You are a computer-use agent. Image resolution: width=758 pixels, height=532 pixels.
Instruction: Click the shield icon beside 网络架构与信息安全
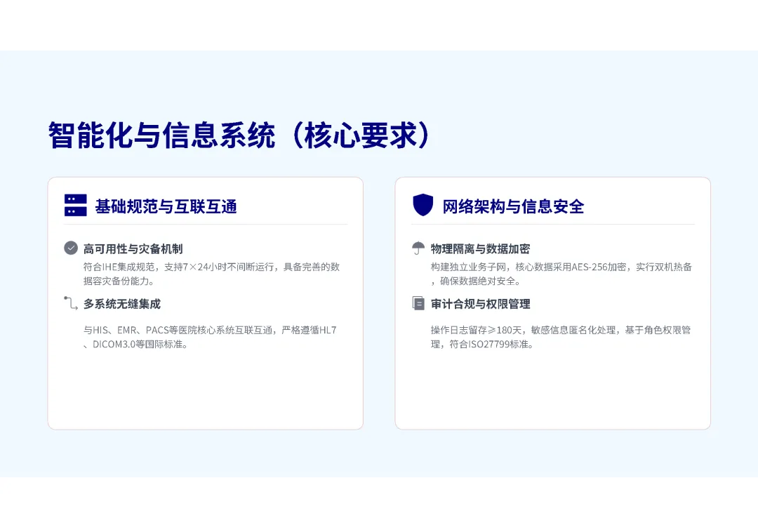(x=423, y=205)
